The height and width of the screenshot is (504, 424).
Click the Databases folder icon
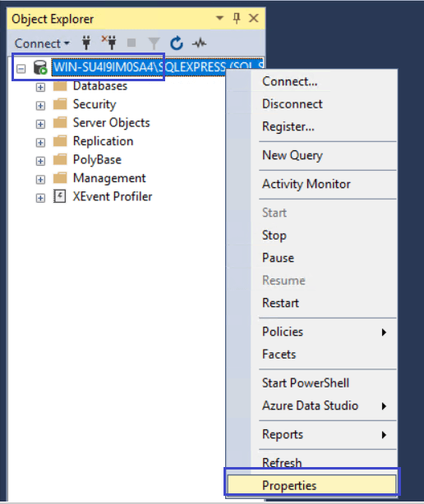click(60, 86)
